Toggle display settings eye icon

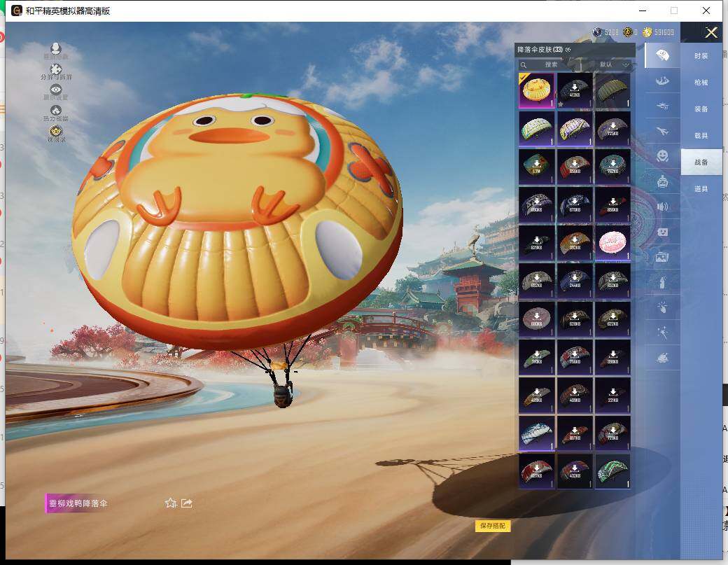(x=56, y=90)
